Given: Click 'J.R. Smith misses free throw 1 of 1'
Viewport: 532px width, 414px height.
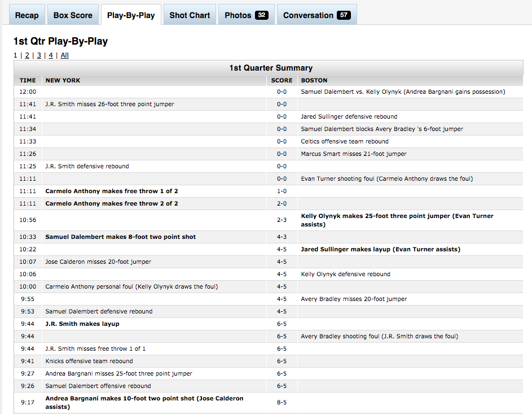Looking at the screenshot, I should 95,349.
